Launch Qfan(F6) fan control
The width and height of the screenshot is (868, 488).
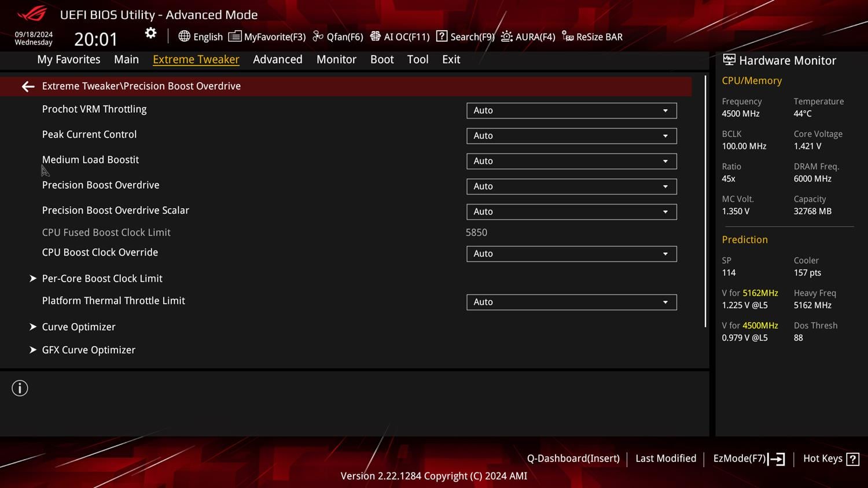[338, 36]
